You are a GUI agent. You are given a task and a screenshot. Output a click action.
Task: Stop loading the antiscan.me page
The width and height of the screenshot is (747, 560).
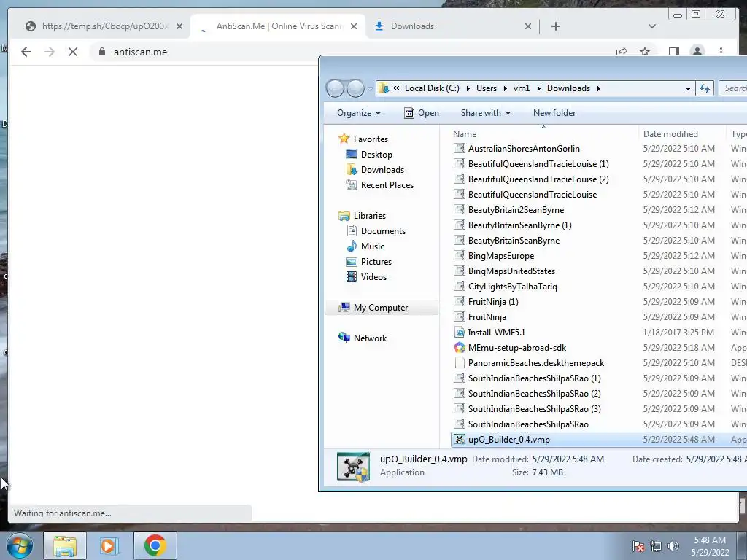coord(73,52)
